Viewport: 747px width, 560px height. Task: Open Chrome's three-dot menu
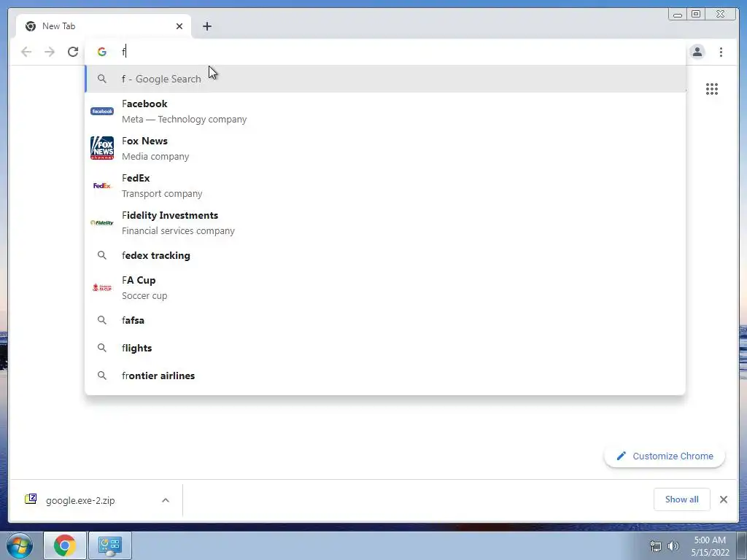pos(721,52)
